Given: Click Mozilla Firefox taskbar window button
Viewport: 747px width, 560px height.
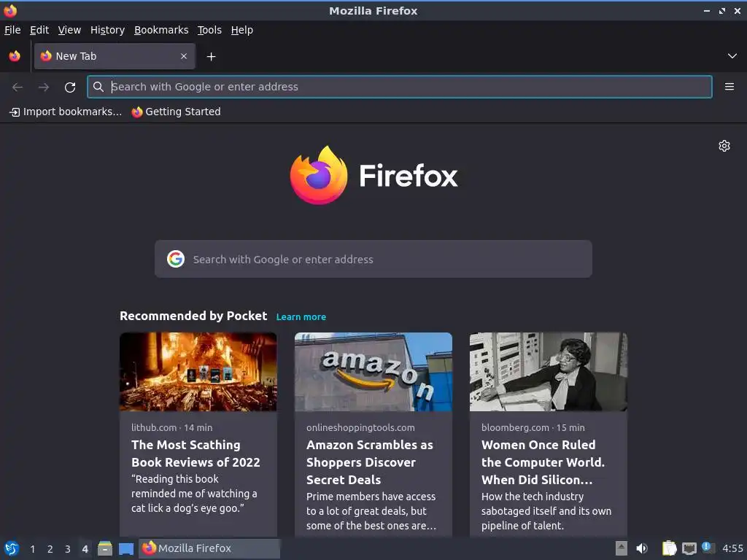Looking at the screenshot, I should click(209, 548).
